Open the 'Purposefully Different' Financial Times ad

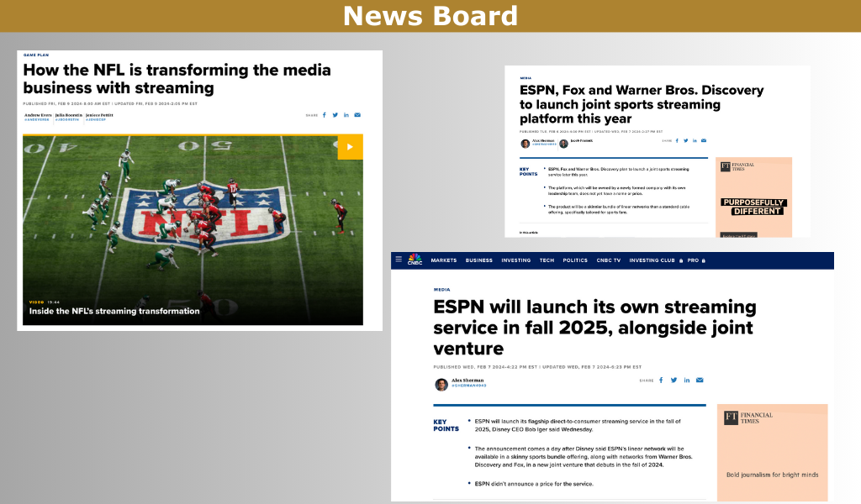753,197
